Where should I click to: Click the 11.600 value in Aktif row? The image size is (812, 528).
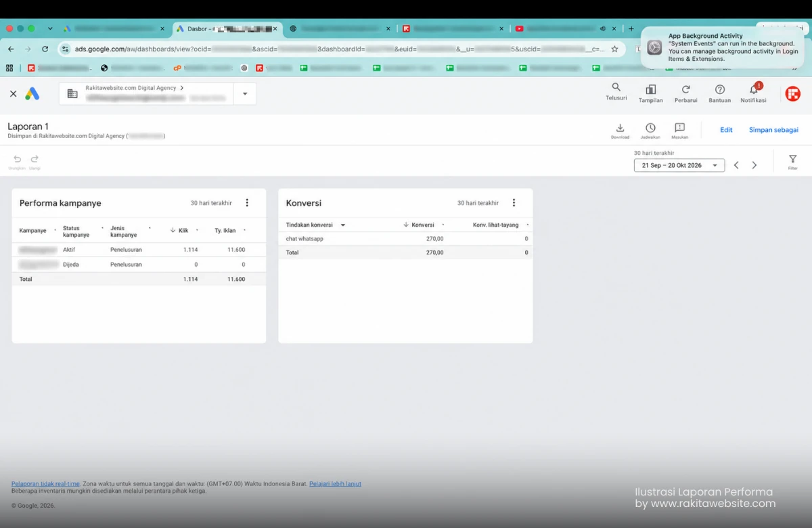coord(236,250)
